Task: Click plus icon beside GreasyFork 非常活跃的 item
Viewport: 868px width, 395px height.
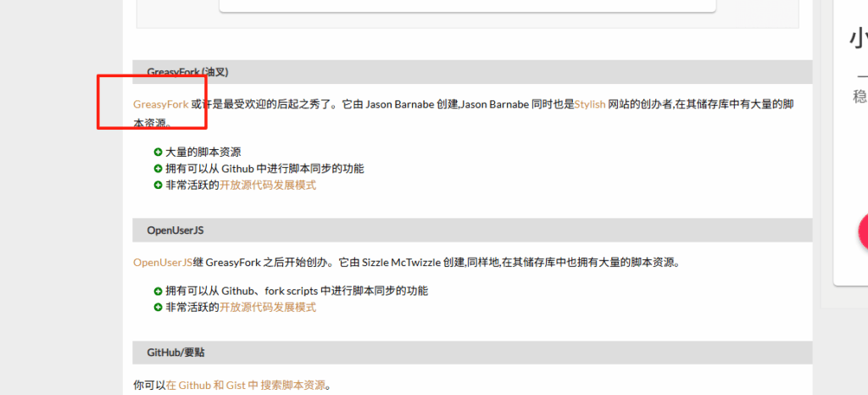Action: [x=159, y=185]
